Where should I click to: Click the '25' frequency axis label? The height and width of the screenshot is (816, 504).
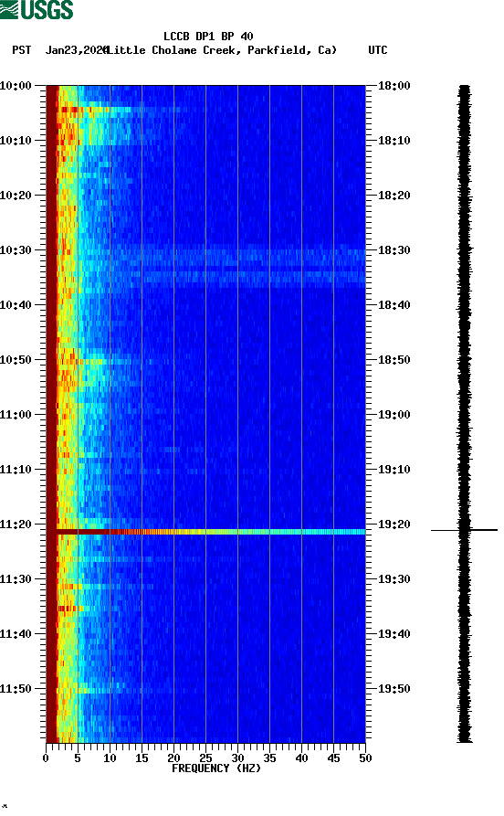(x=205, y=758)
